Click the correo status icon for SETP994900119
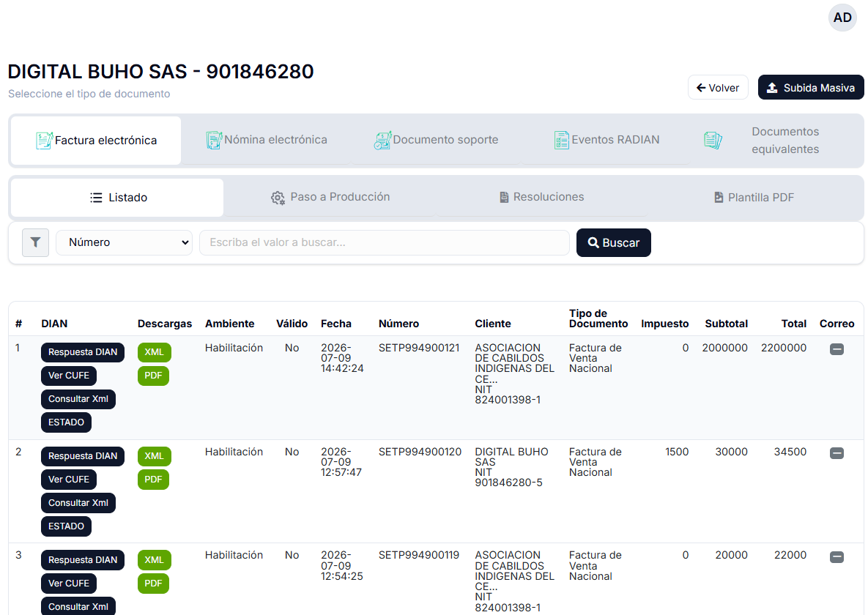The height and width of the screenshot is (615, 868). click(837, 557)
